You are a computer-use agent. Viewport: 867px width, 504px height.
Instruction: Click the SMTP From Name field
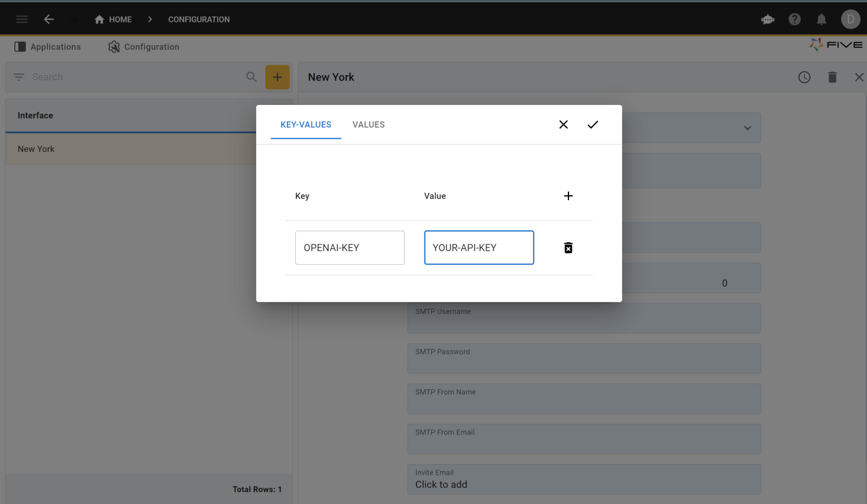click(x=584, y=399)
